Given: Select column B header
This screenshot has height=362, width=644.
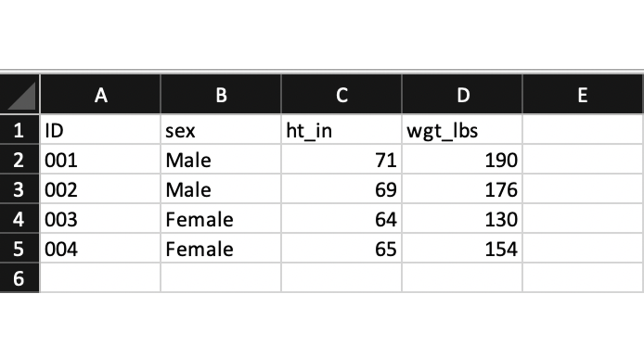Looking at the screenshot, I should tap(221, 94).
